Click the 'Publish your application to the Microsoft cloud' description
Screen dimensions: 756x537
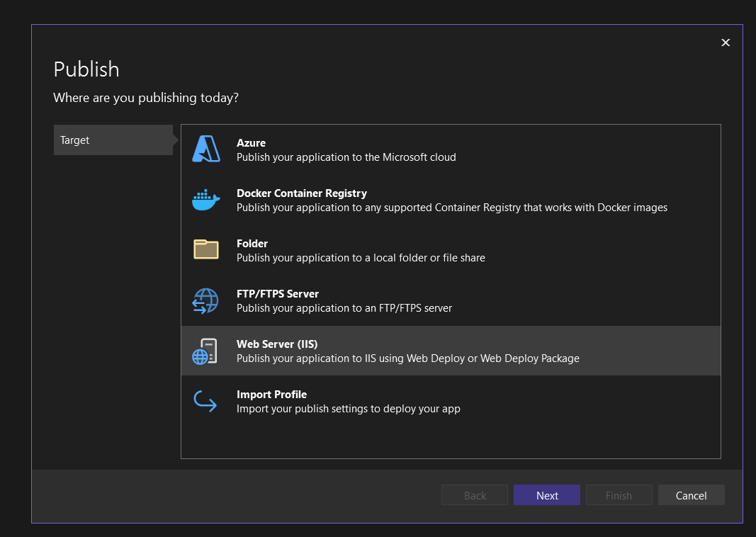[x=346, y=157]
